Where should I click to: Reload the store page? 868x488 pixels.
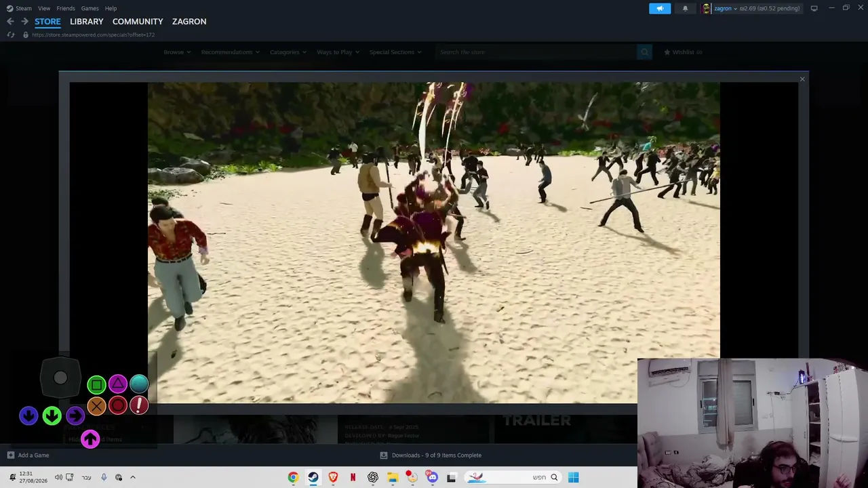(10, 35)
